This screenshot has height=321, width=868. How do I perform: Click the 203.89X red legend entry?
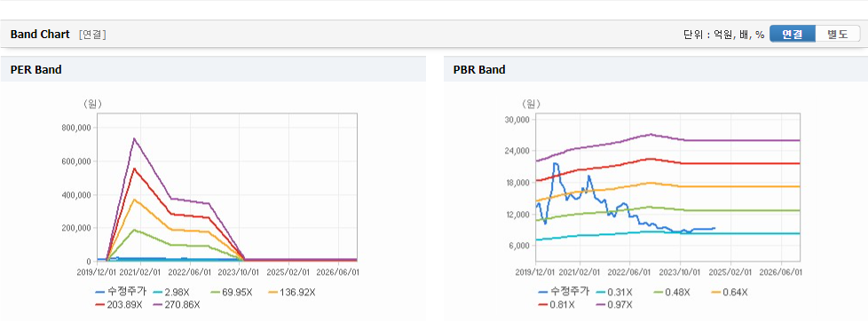pyautogui.click(x=120, y=304)
